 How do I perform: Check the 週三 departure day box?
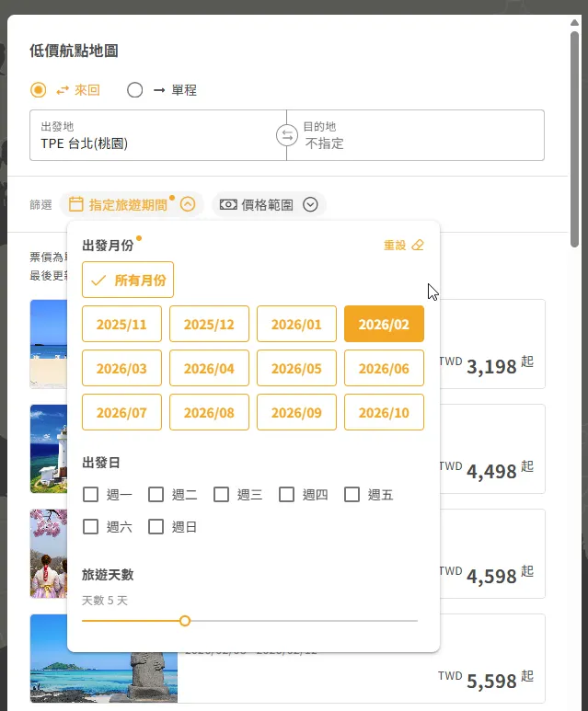tap(222, 494)
